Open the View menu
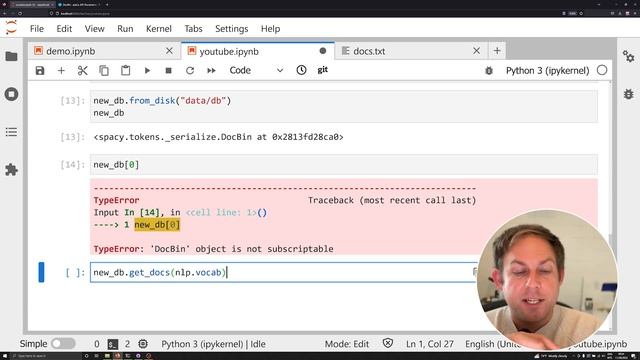Image resolution: width=640 pixels, height=360 pixels. 94,29
